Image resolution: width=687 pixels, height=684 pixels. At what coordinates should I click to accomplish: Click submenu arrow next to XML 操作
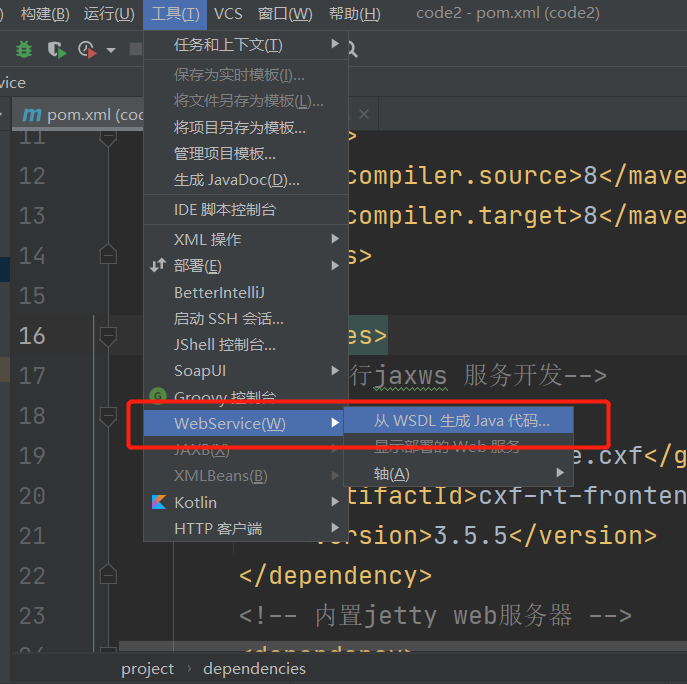tap(335, 239)
